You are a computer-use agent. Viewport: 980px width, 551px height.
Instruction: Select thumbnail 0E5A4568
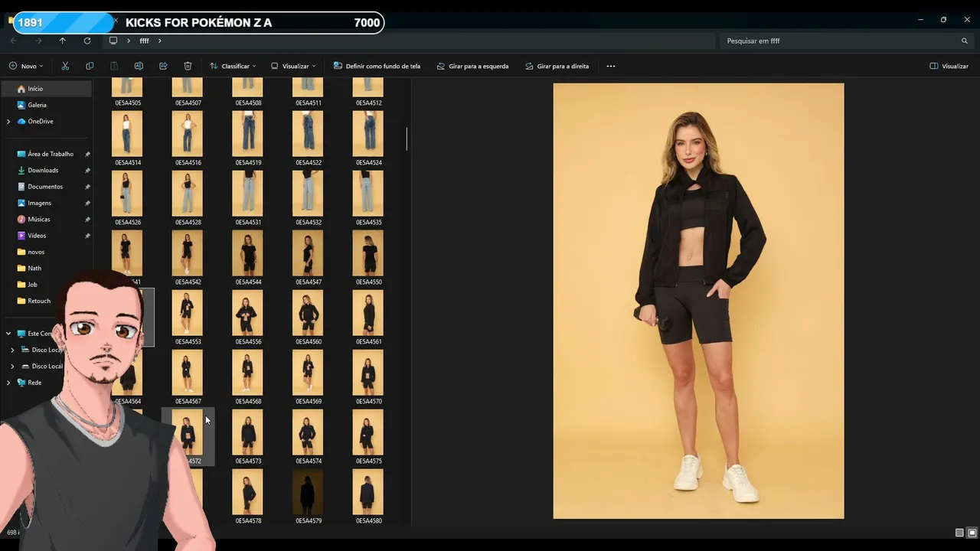[247, 373]
